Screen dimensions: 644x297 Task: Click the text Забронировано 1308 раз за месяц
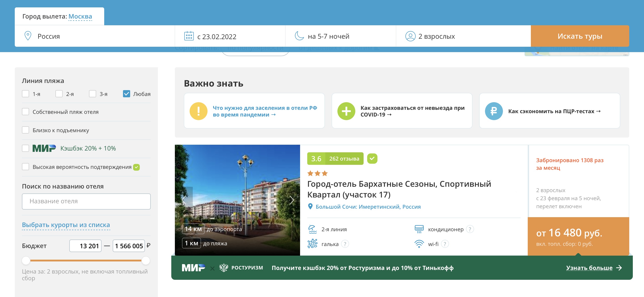[570, 164]
